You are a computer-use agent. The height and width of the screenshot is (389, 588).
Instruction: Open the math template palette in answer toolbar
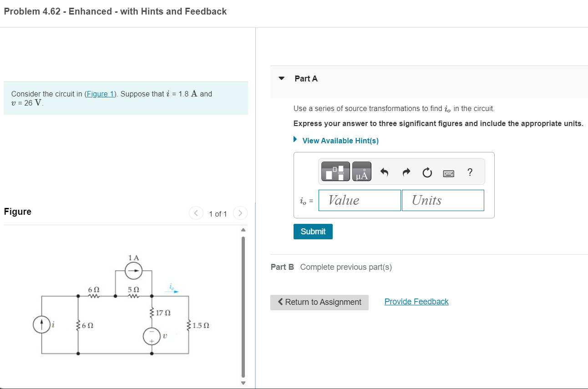(x=335, y=172)
